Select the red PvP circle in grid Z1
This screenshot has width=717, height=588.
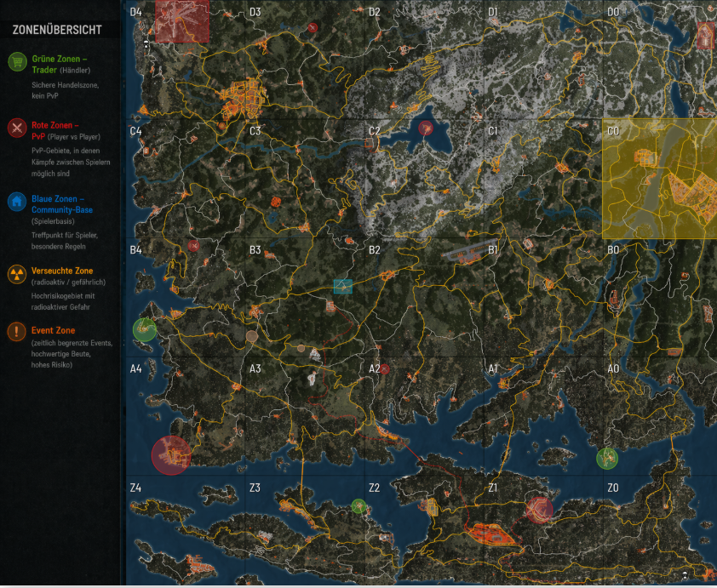point(540,510)
